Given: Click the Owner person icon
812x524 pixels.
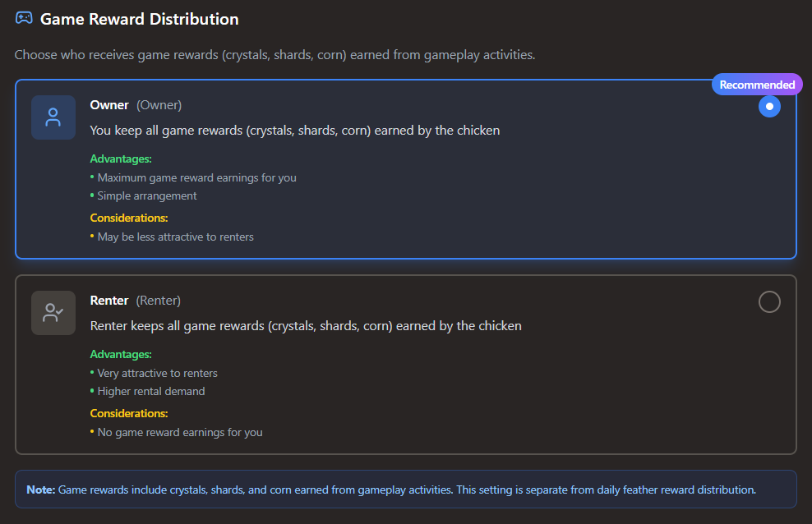Looking at the screenshot, I should click(x=53, y=117).
